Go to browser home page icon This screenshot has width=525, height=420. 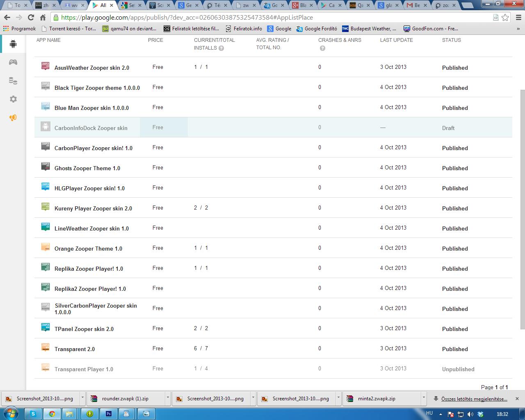pos(43,17)
